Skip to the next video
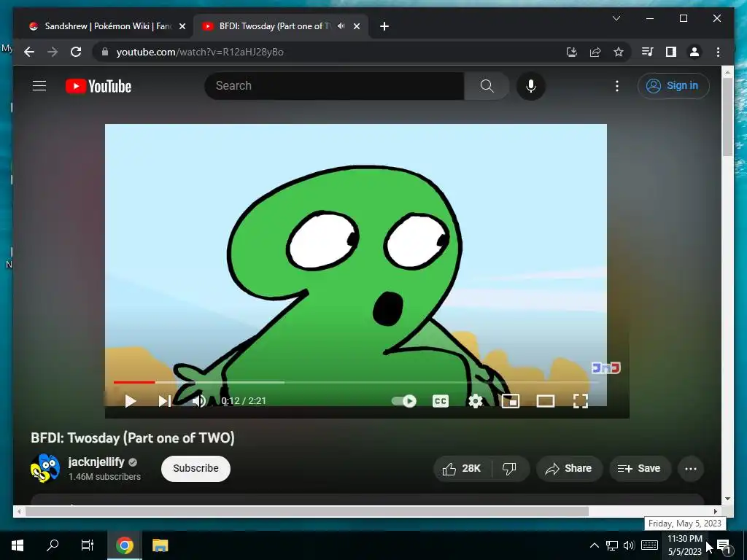This screenshot has width=747, height=560. coord(164,401)
